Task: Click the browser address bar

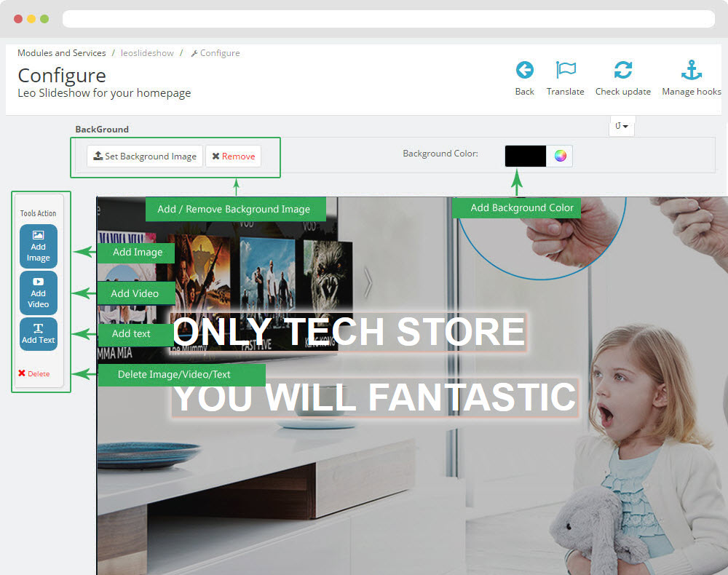Action: (x=389, y=19)
